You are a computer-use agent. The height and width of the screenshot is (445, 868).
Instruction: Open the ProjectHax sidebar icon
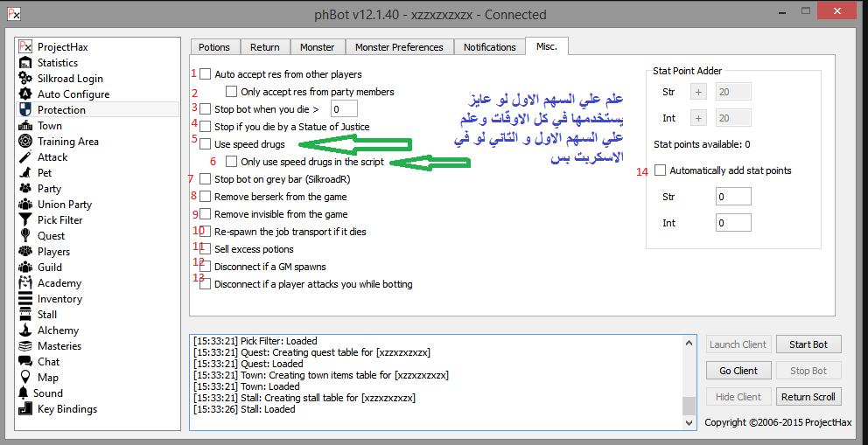pos(25,47)
